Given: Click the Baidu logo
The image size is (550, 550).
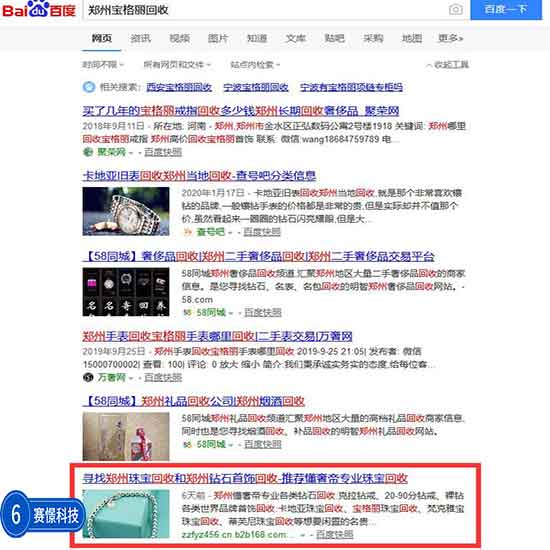Looking at the screenshot, I should coord(39,9).
